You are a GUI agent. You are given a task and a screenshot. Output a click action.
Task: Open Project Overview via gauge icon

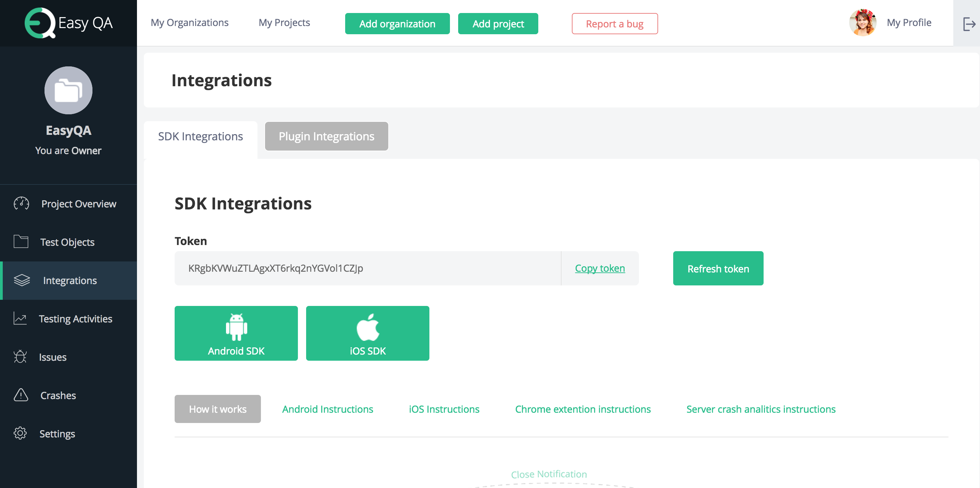21,204
